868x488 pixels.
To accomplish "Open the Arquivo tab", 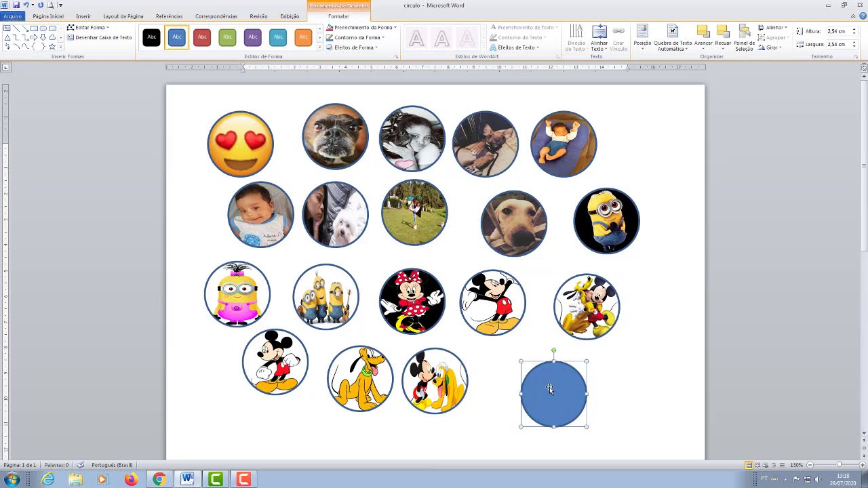I will 12,16.
